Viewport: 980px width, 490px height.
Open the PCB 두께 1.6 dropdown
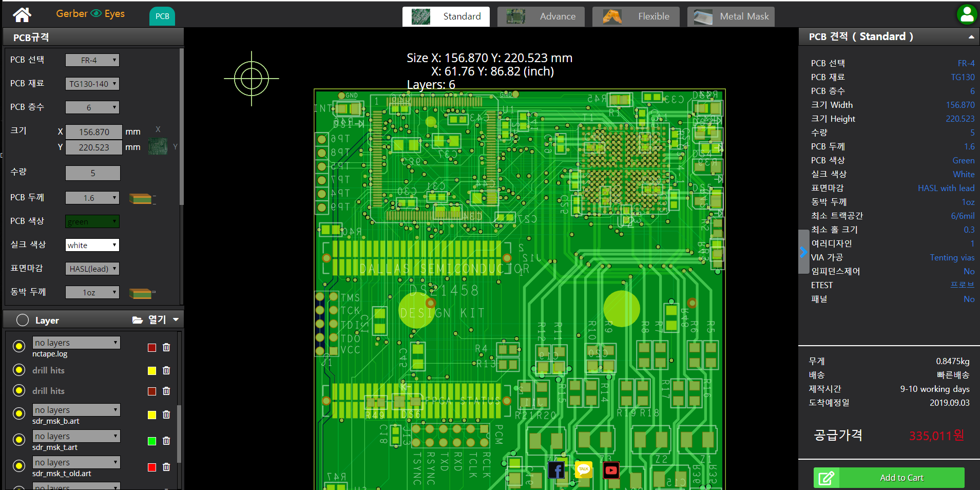click(92, 198)
